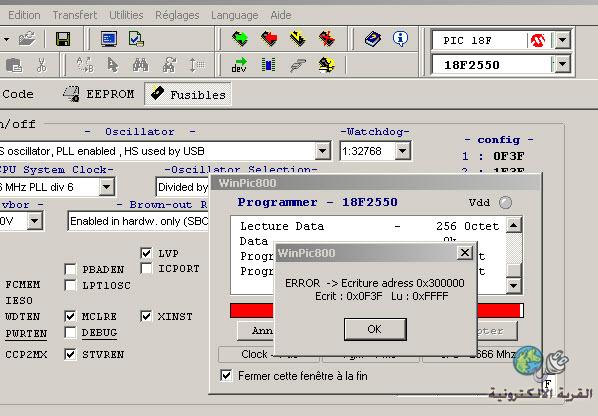Open the 18F2550 device dropdown

pyautogui.click(x=563, y=64)
